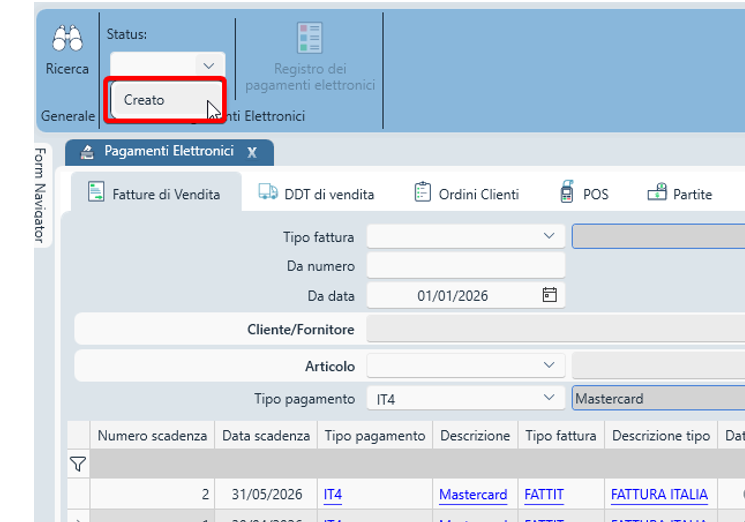Open the Mastercard link in row 2
The image size is (745, 522).
coord(473,494)
